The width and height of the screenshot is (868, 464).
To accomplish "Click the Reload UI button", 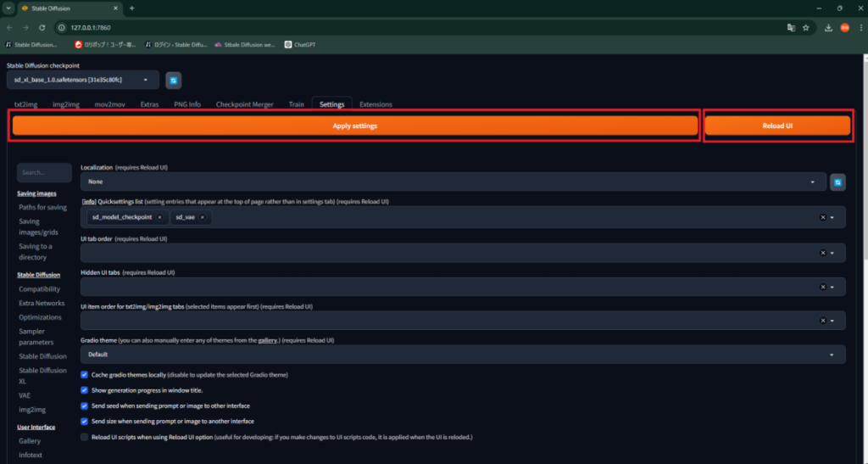I will coord(777,126).
